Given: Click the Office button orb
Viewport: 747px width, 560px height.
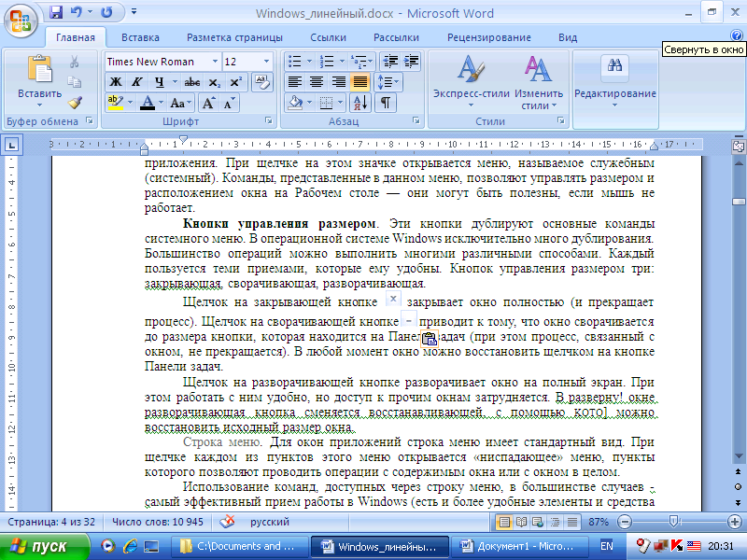Looking at the screenshot, I should click(x=21, y=21).
